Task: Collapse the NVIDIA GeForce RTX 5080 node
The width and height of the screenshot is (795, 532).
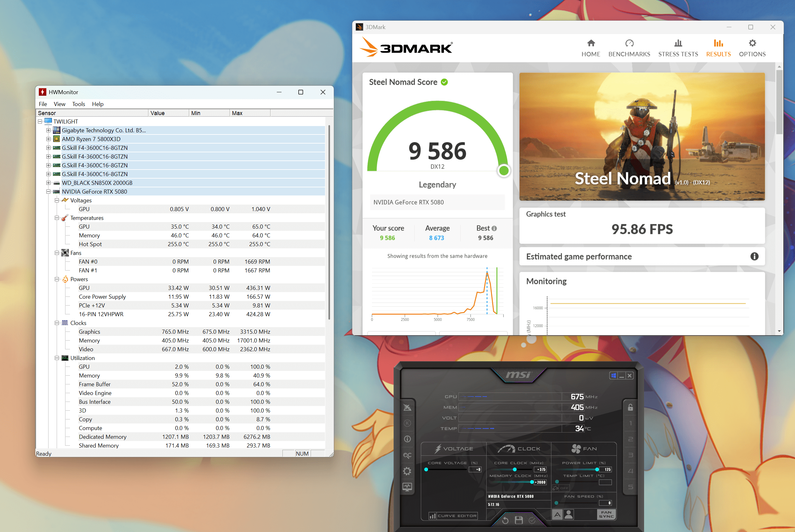Action: [48, 192]
